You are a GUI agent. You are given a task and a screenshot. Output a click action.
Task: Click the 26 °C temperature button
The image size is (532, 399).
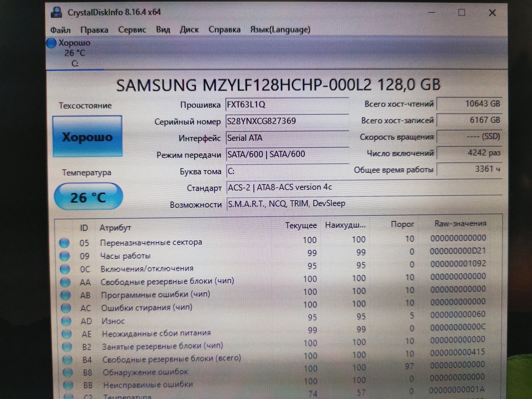(88, 197)
